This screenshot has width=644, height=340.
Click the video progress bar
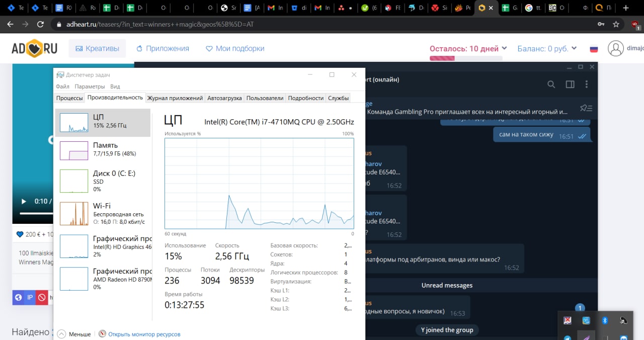(x=36, y=213)
